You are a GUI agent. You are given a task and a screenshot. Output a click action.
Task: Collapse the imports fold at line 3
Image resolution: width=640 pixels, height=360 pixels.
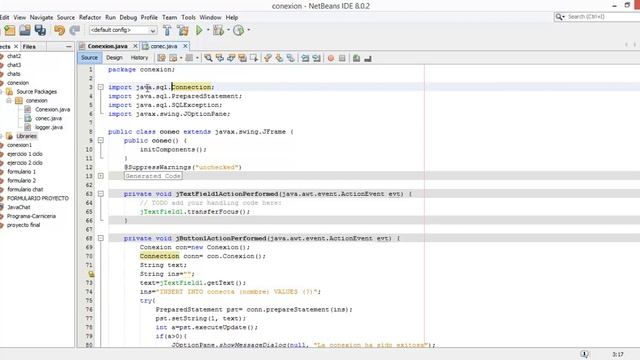click(x=101, y=87)
